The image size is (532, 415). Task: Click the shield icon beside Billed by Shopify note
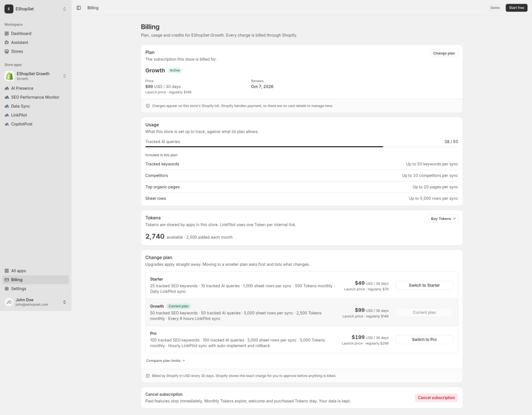[x=148, y=376]
